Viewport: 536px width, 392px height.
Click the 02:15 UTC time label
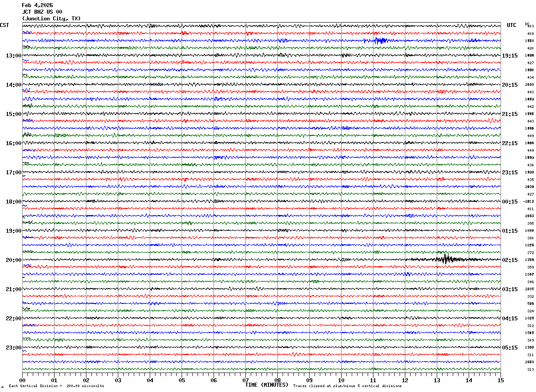coord(510,260)
